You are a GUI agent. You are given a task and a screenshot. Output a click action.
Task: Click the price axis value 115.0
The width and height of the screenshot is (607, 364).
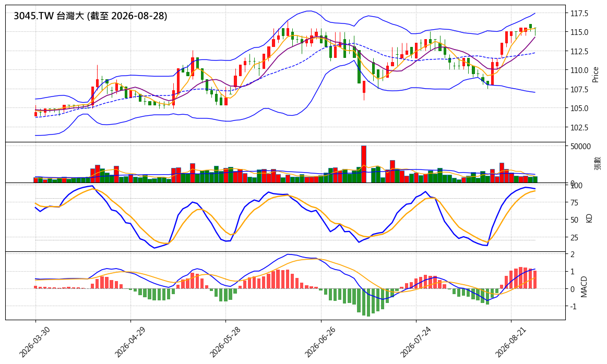(579, 32)
